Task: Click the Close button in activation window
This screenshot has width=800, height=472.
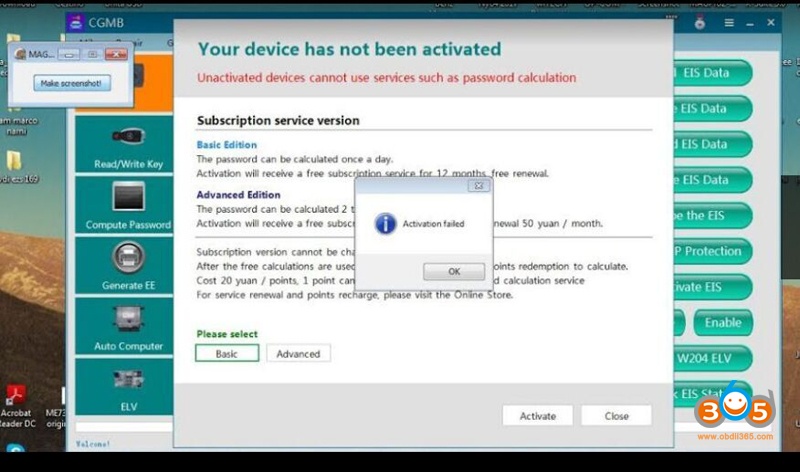Action: click(616, 416)
